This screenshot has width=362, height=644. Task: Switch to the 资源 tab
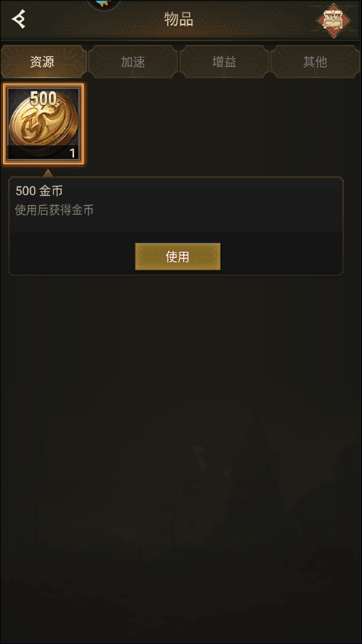pyautogui.click(x=44, y=62)
